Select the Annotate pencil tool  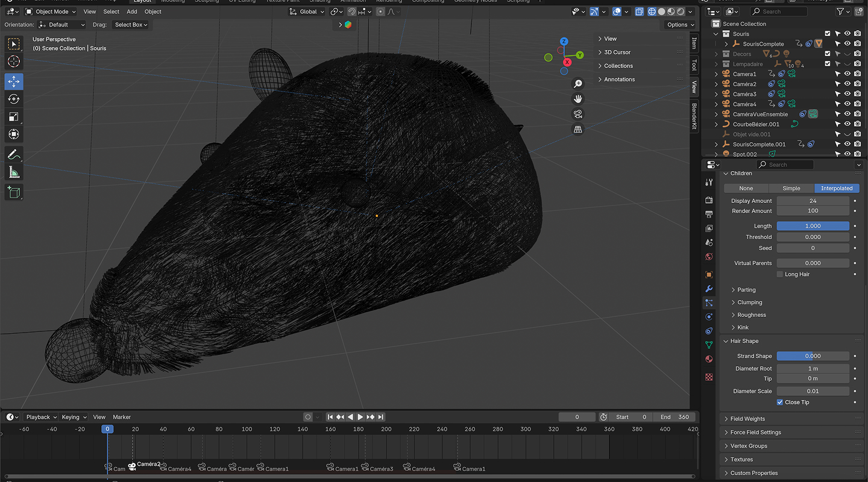[14, 155]
